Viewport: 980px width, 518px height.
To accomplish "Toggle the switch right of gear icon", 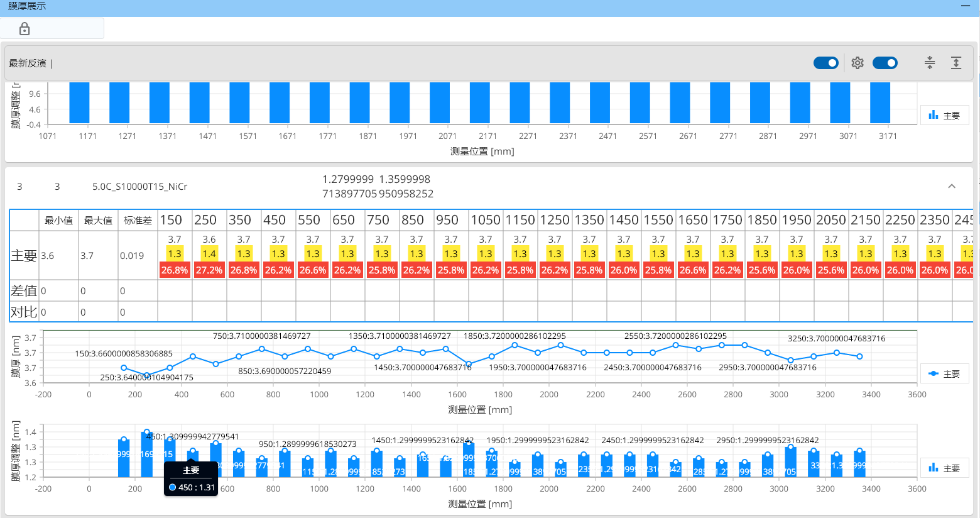I will point(885,63).
